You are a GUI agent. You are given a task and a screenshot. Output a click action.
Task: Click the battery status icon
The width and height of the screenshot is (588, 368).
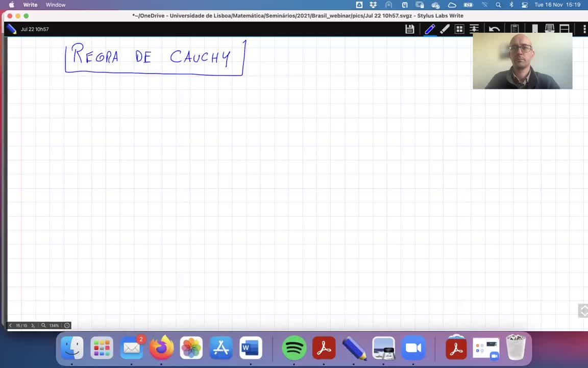click(468, 5)
